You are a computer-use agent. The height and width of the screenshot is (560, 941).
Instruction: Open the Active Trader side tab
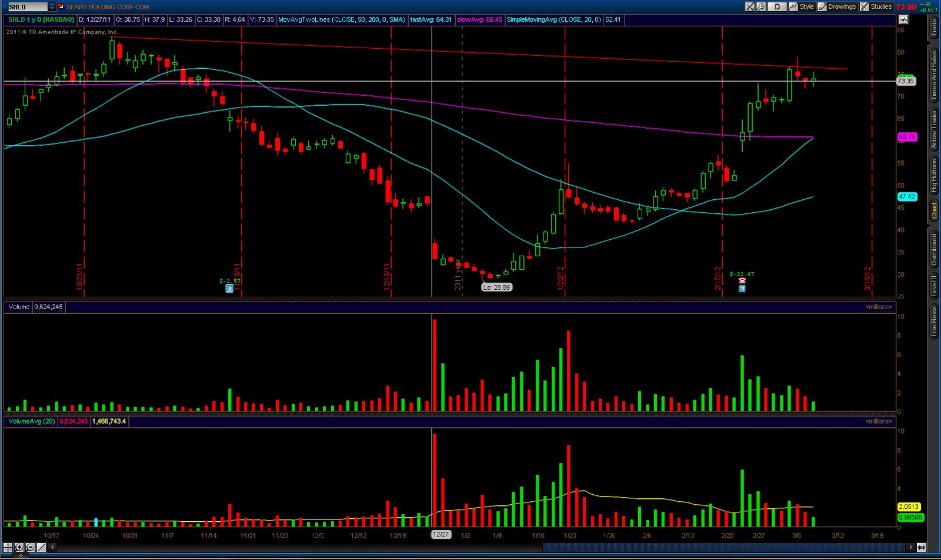coord(933,129)
